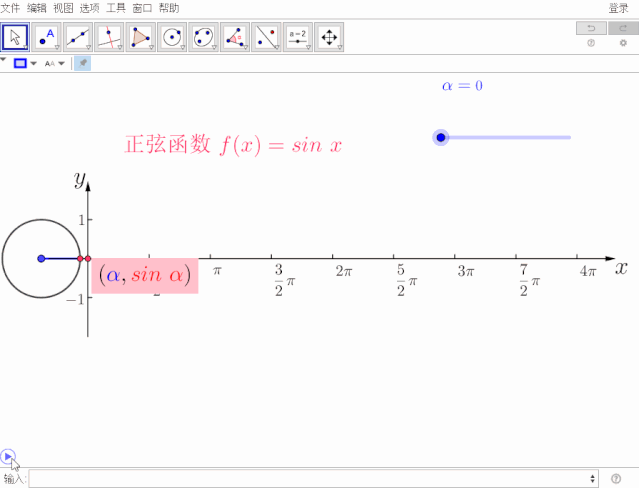Select the pink (α, sin α) label
639x488 pixels.
[x=145, y=276]
